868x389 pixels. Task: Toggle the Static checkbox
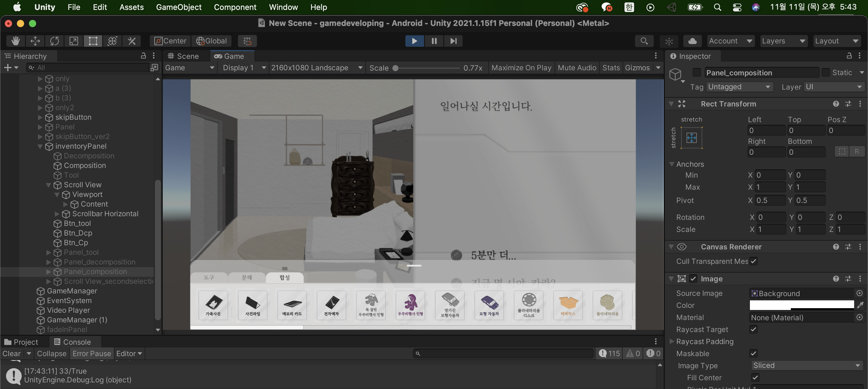(x=826, y=72)
